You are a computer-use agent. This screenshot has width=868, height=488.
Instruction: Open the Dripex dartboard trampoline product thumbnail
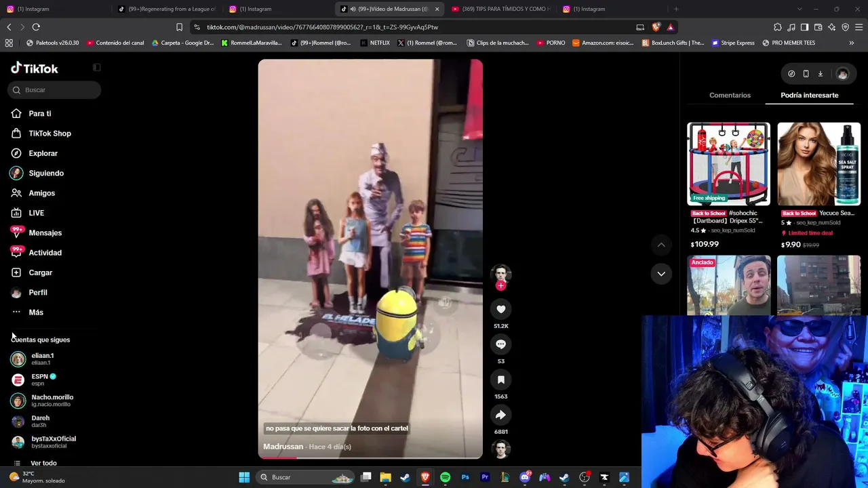[728, 164]
